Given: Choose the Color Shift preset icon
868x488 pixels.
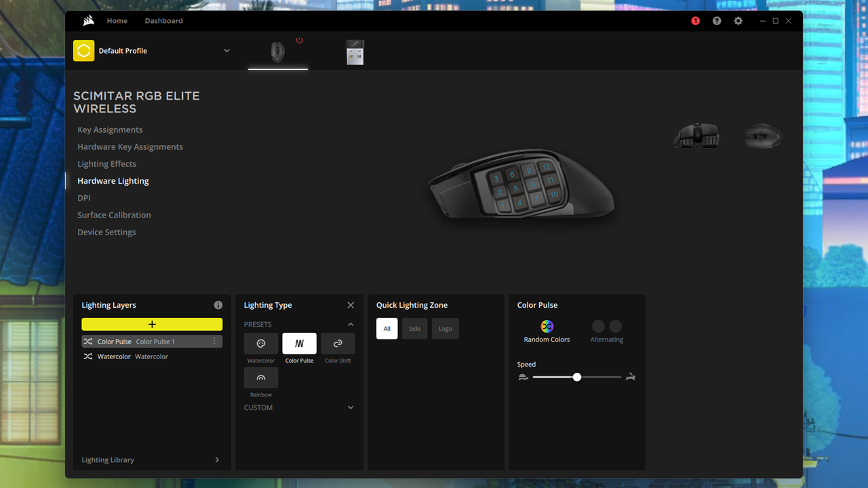Looking at the screenshot, I should tap(338, 344).
